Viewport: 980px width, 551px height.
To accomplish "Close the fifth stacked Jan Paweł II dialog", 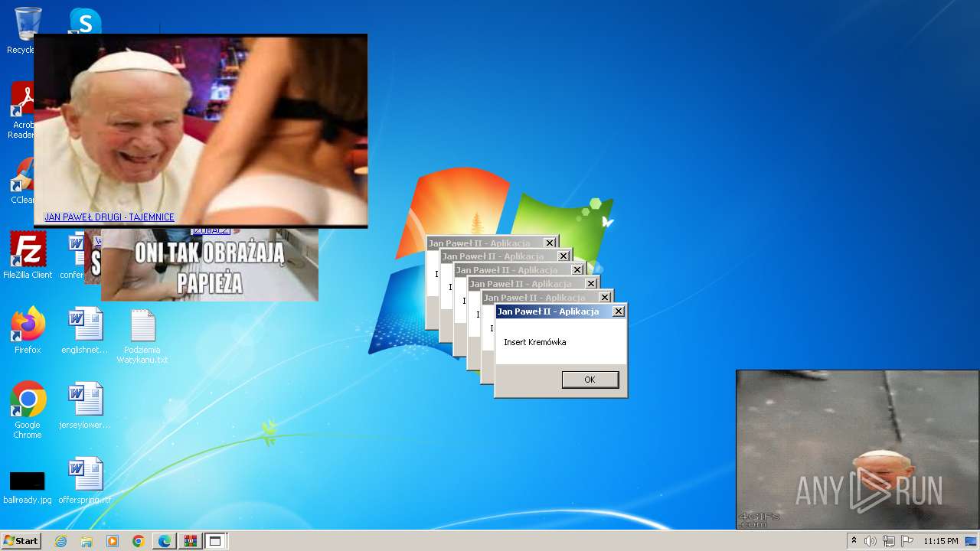I will click(x=605, y=298).
